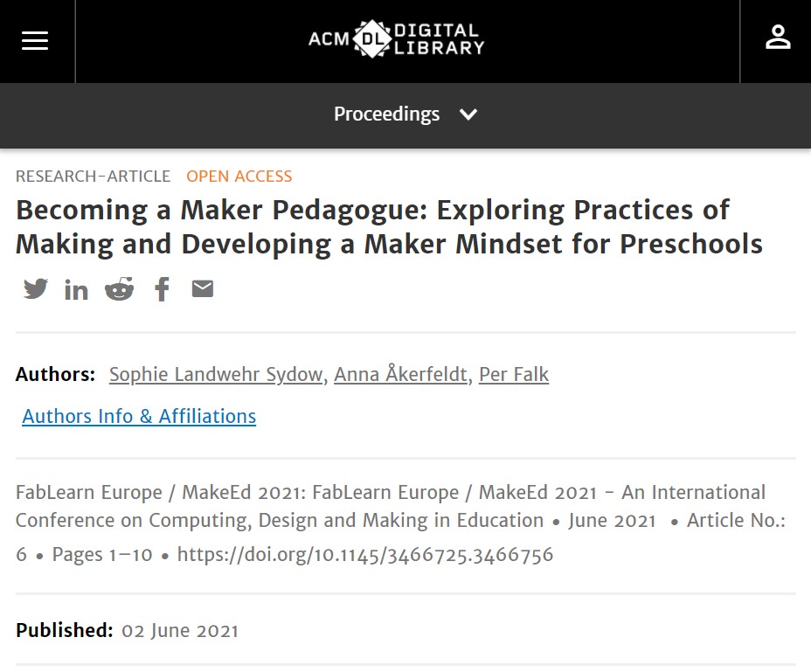
Task: Share article on Reddit
Action: (x=120, y=288)
